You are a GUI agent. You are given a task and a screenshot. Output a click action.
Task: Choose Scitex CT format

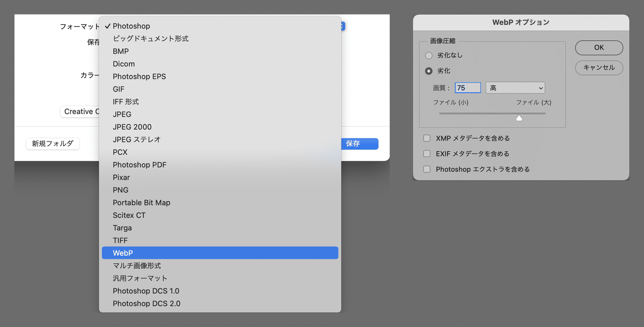coord(220,215)
